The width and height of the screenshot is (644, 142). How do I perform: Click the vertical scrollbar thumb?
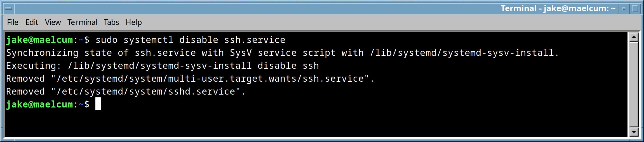coord(633,84)
